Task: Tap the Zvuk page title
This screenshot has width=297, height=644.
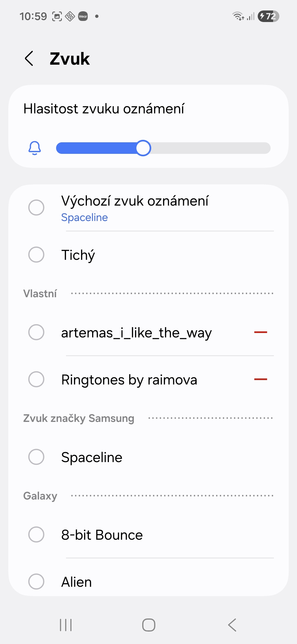Action: (70, 59)
